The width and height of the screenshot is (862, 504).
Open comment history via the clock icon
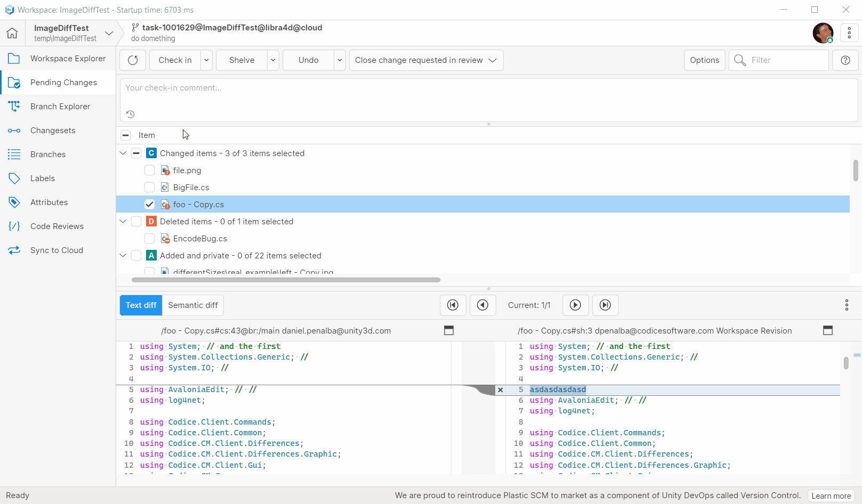click(x=130, y=114)
